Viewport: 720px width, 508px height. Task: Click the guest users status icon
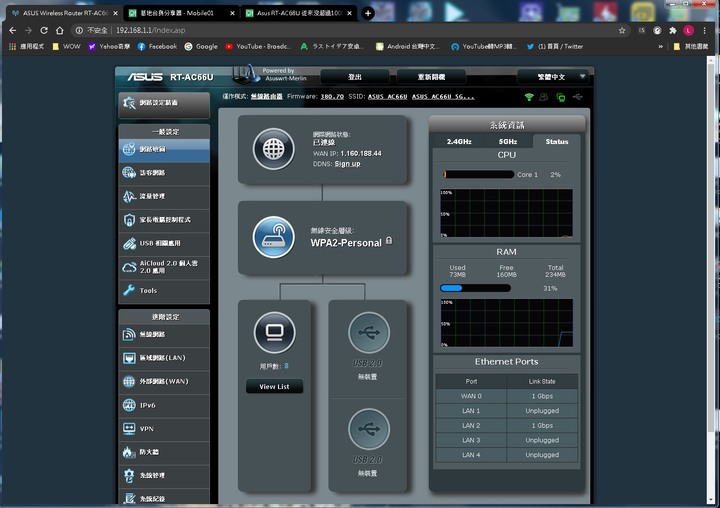pos(544,97)
